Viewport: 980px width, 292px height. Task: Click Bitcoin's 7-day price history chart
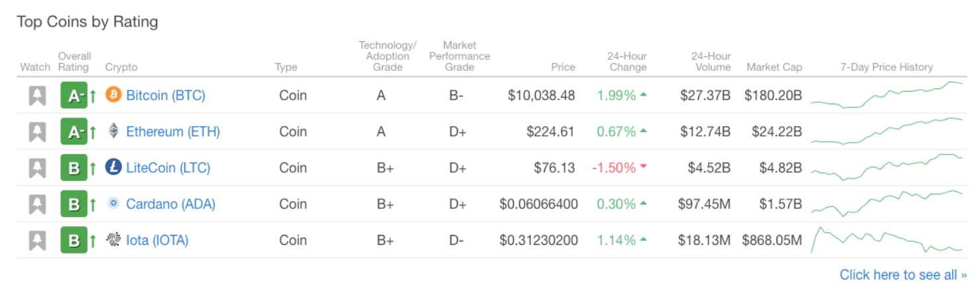887,95
